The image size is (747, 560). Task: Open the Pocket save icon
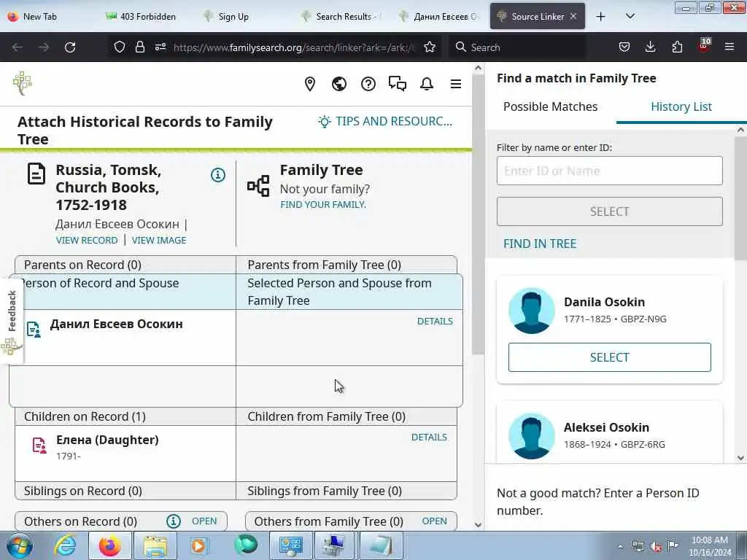[x=624, y=47]
